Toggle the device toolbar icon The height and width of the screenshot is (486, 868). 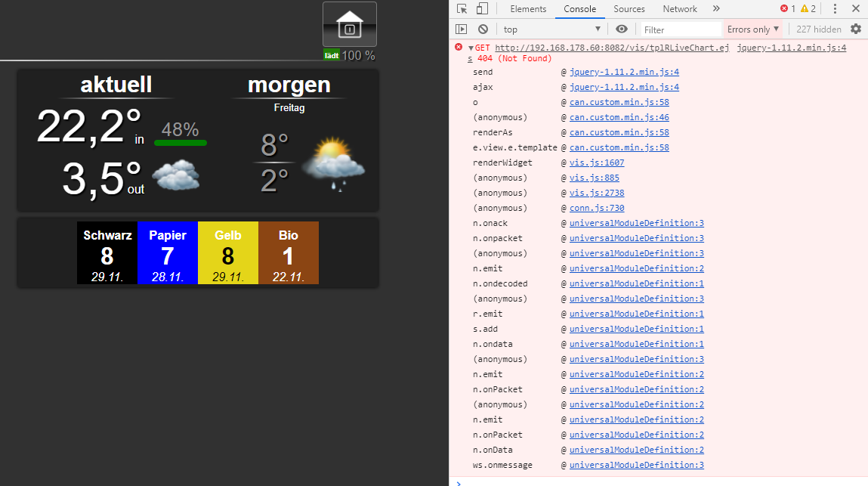coord(482,9)
